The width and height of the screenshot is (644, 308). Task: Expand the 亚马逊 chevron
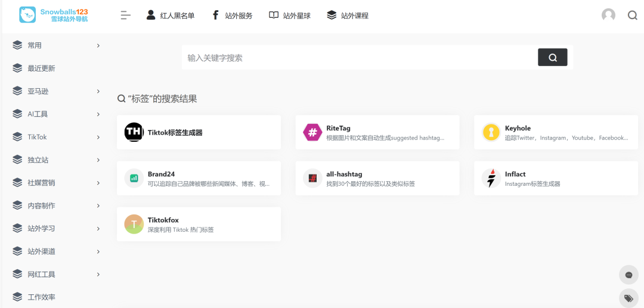[x=98, y=92]
